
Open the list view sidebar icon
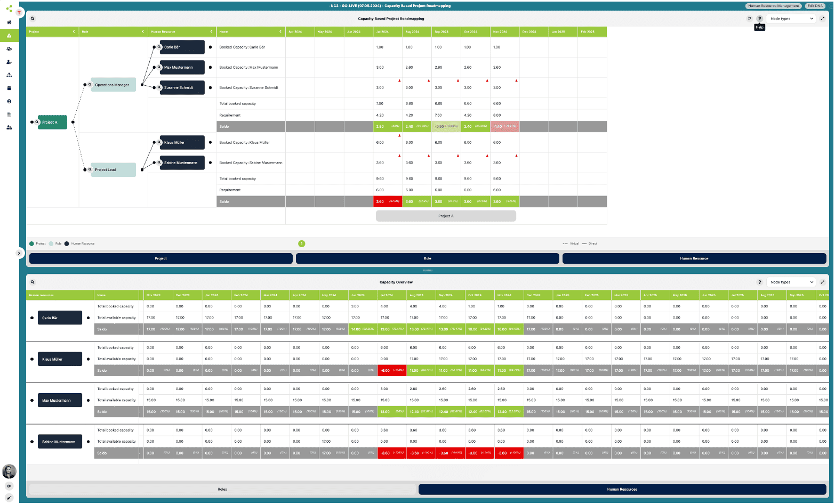point(9,115)
